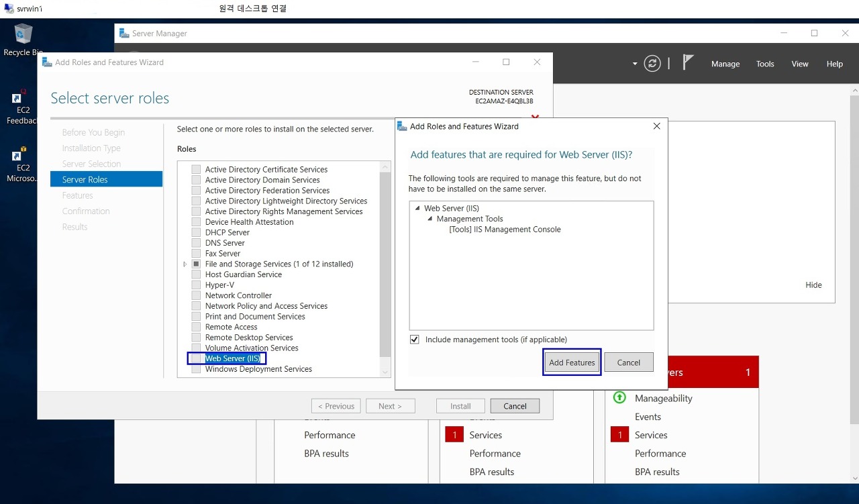Select Remote Access role row
The image size is (859, 504).
coord(232,327)
